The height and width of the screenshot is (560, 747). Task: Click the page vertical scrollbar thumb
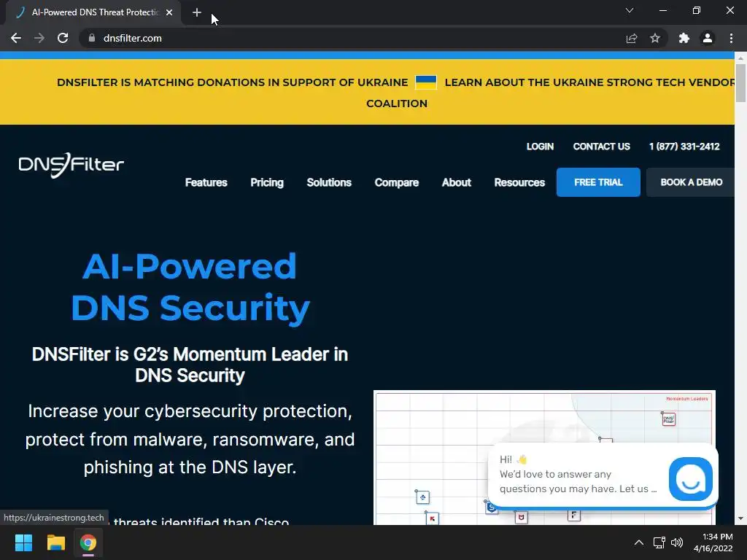point(740,83)
